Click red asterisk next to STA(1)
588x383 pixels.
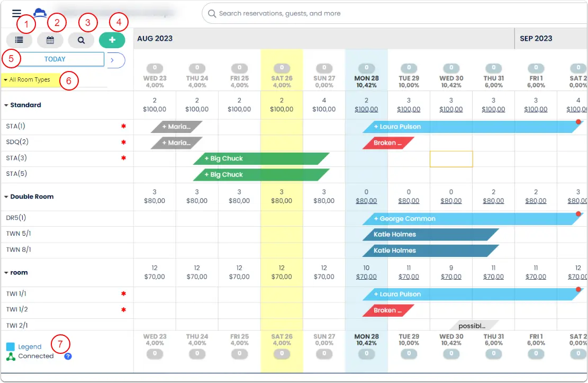click(123, 127)
